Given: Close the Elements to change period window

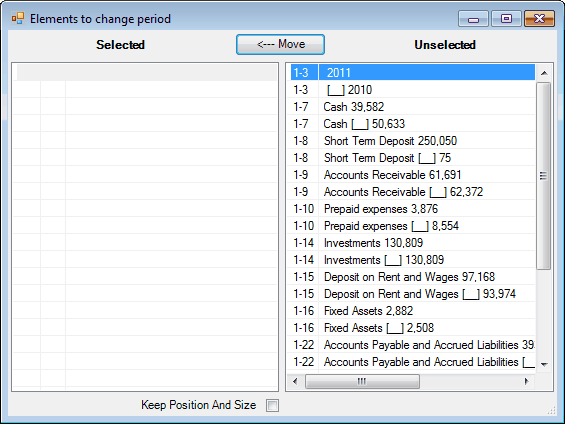Looking at the screenshot, I should click(x=539, y=19).
